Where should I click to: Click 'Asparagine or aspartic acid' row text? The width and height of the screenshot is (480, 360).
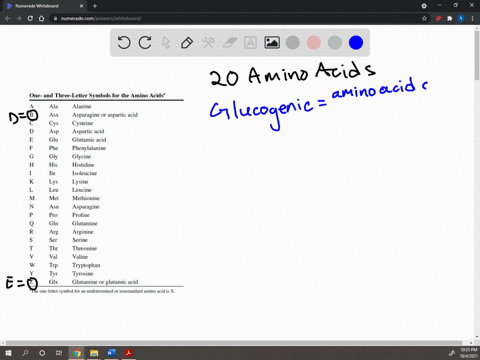coord(105,115)
